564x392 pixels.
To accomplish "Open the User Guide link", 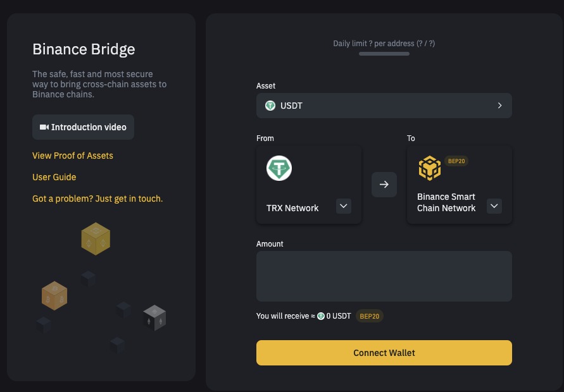I will (x=54, y=177).
